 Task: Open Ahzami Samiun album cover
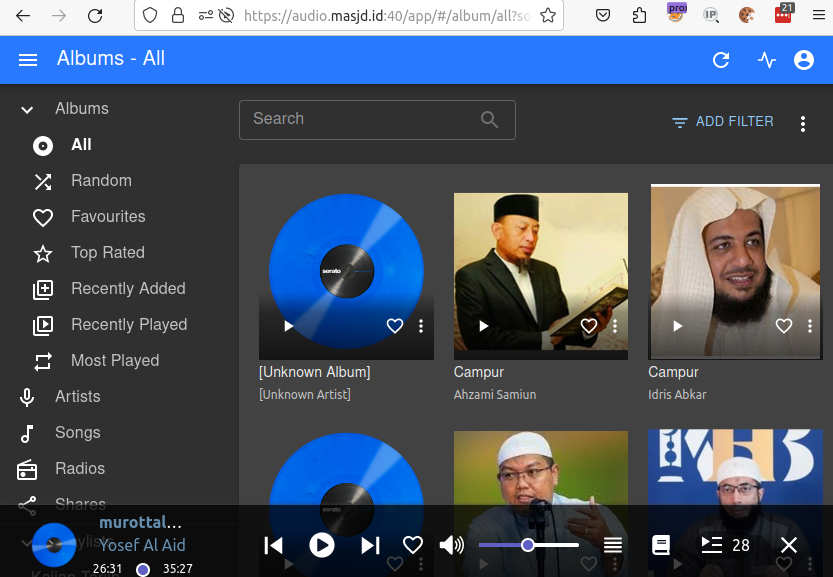click(x=541, y=276)
